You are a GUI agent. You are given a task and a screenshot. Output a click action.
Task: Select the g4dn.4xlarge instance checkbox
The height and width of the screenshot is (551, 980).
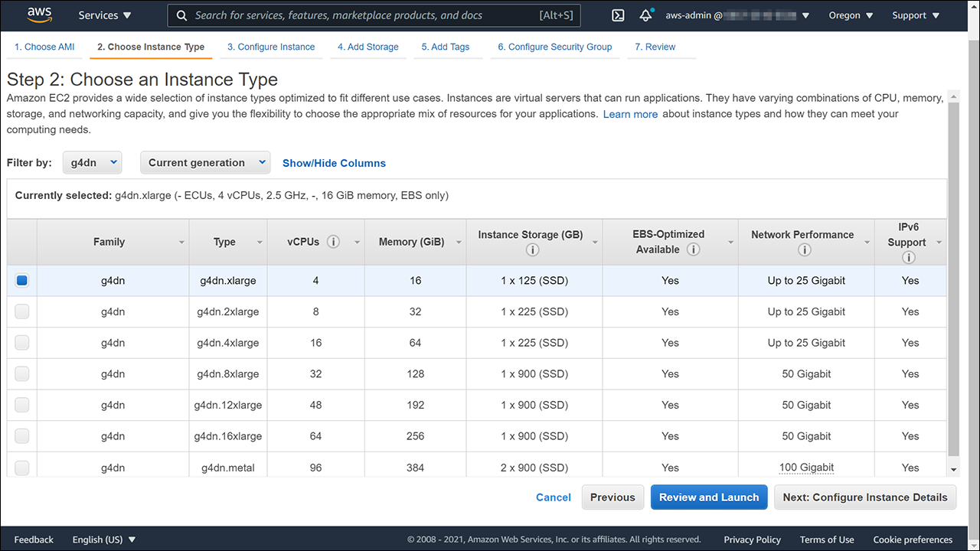click(x=22, y=343)
